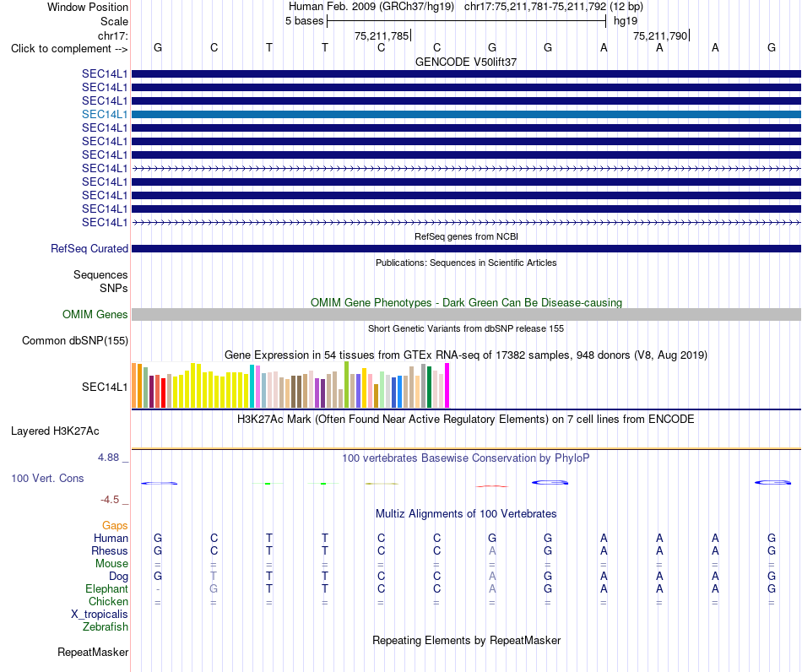Click the Sequences label of Publications track

coord(100,274)
